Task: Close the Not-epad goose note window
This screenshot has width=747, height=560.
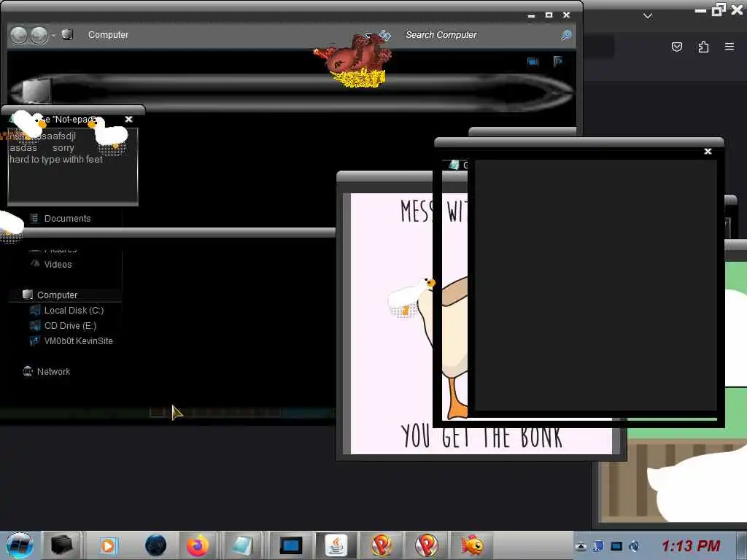Action: [128, 119]
